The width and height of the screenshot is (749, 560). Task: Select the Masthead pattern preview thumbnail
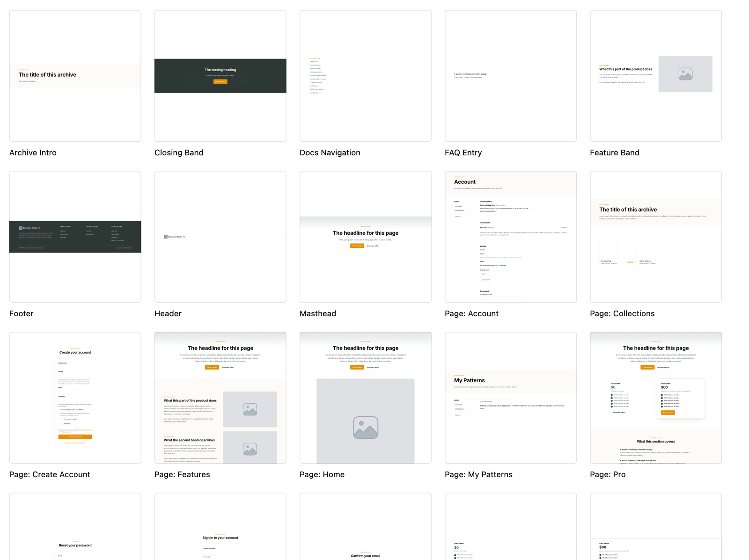pos(365,237)
